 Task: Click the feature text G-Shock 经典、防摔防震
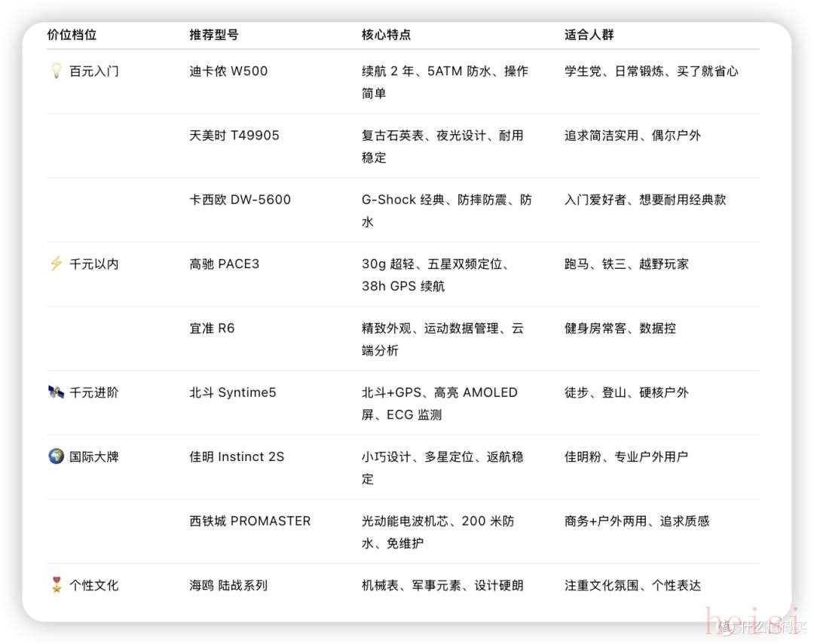point(434,200)
